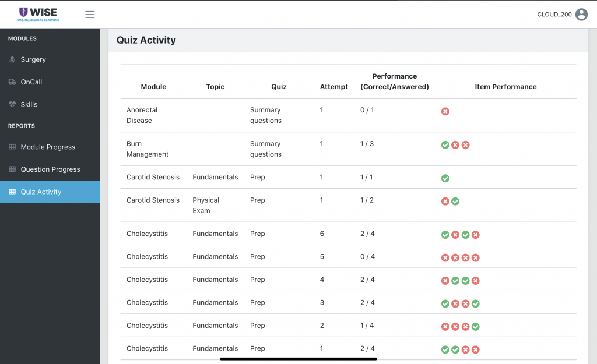
Task: Click the green check in Burn Management row
Action: point(445,145)
